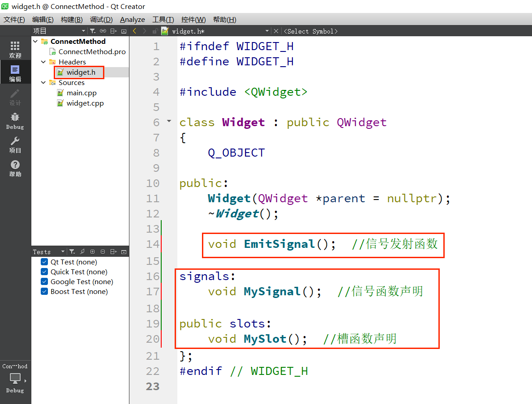This screenshot has width=532, height=404.
Task: Open the widget.h open documents dropdown
Action: [x=267, y=31]
